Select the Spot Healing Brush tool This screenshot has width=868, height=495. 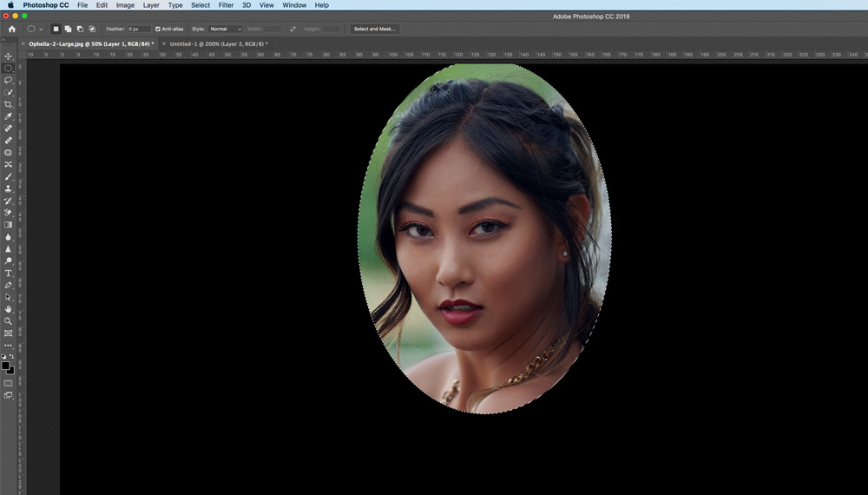9,129
